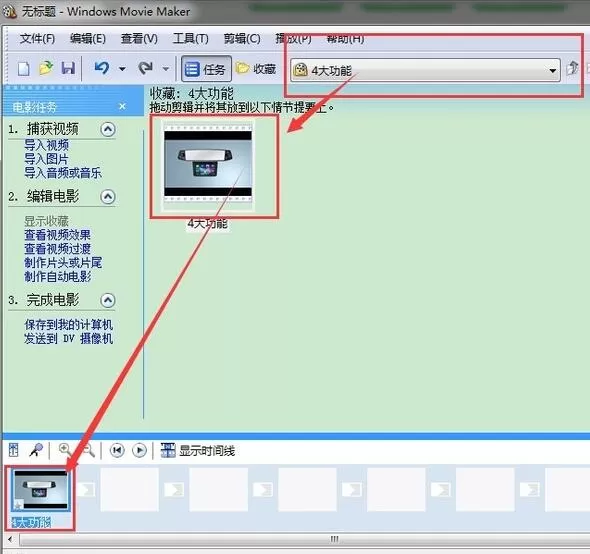
Task: Click the 制作自动电影 link
Action: click(x=58, y=276)
